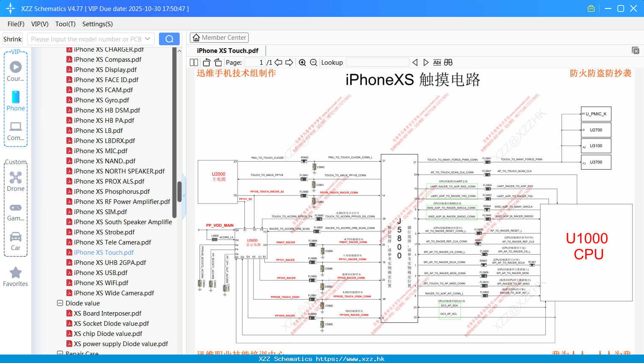This screenshot has width=644, height=363.
Task: Open the Courses category in the sidebar
Action: pos(16,71)
